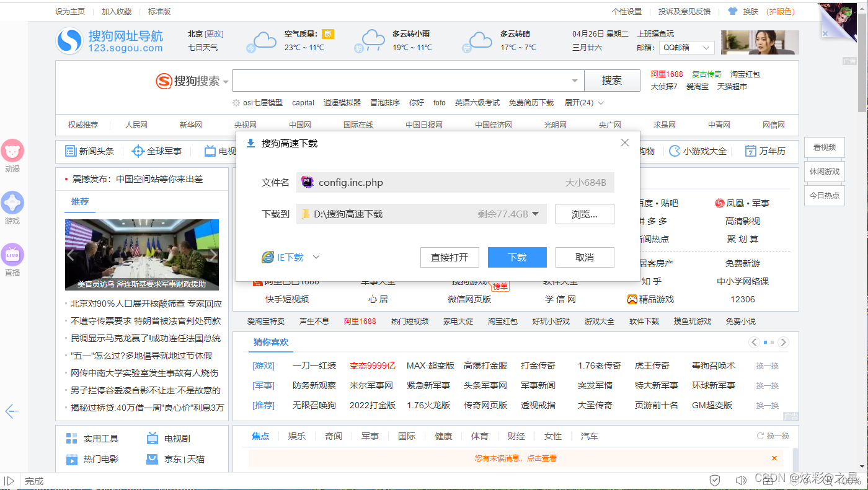Viewport: 868px width, 490px height.
Task: Open 小游戏大全 category
Action: 697,151
